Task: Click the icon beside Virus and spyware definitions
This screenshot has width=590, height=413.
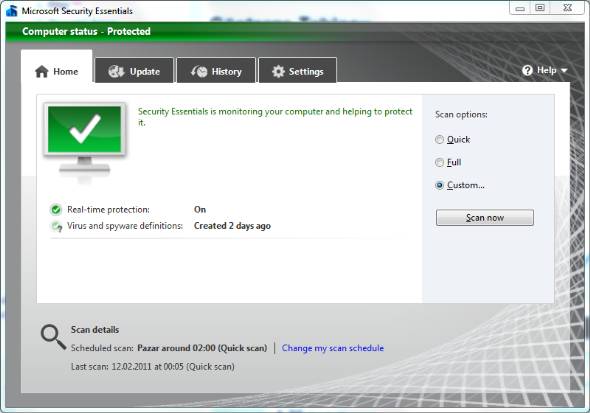Action: [56, 226]
